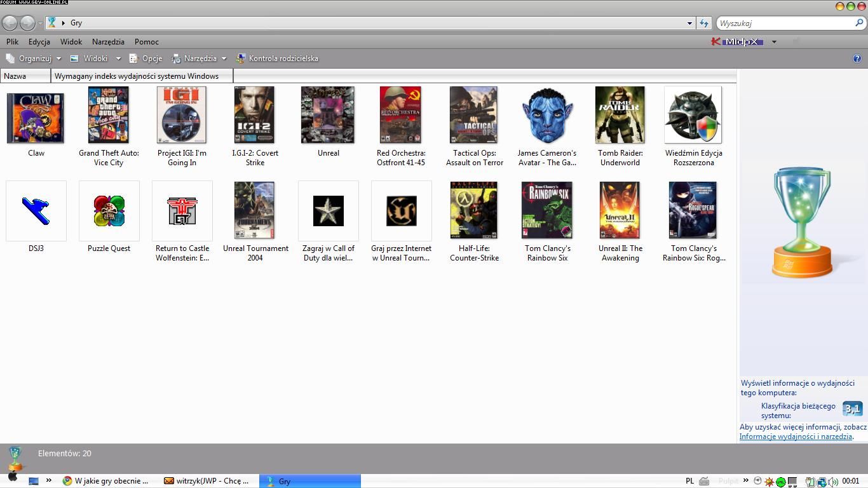This screenshot has width=868, height=488.
Task: Click the 3,1 system rating badge
Action: point(852,409)
